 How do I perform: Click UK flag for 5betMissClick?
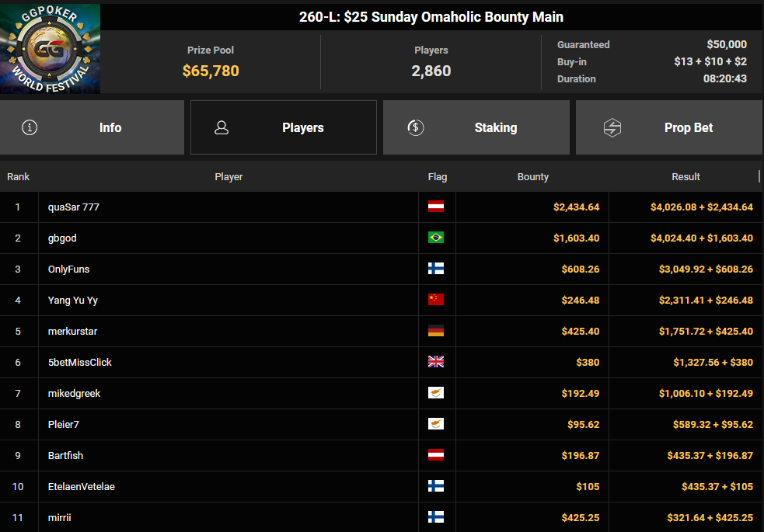pos(436,363)
